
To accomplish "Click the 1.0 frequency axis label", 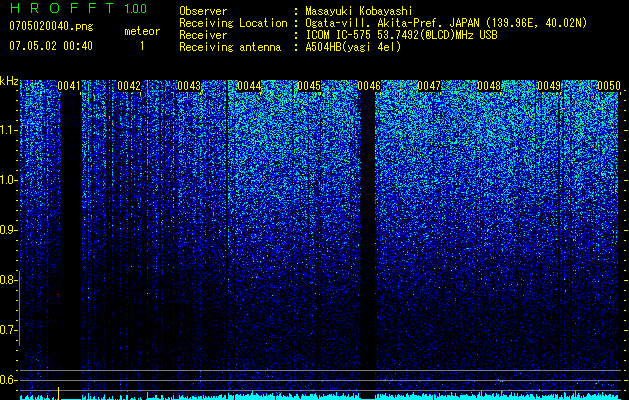I will [9, 180].
